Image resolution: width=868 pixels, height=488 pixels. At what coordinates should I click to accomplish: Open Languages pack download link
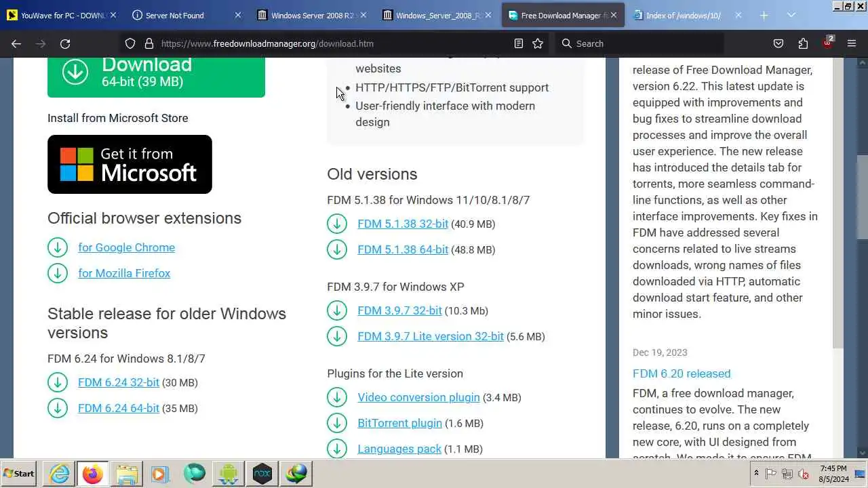(x=399, y=449)
